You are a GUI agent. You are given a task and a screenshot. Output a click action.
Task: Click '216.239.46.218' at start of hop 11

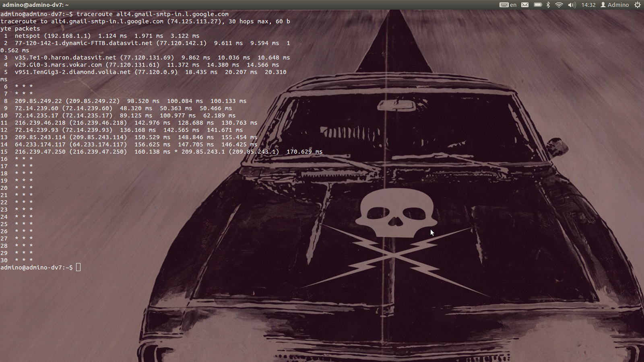[40, 123]
